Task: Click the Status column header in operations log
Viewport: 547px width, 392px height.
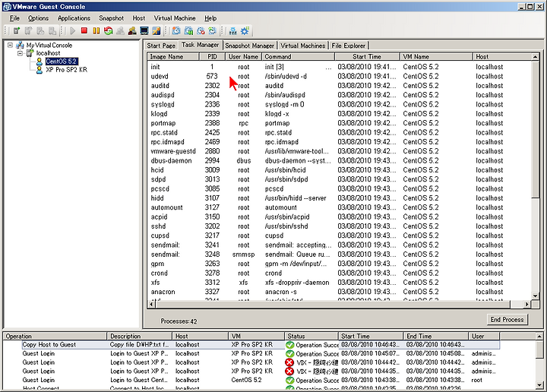Action: pos(311,337)
